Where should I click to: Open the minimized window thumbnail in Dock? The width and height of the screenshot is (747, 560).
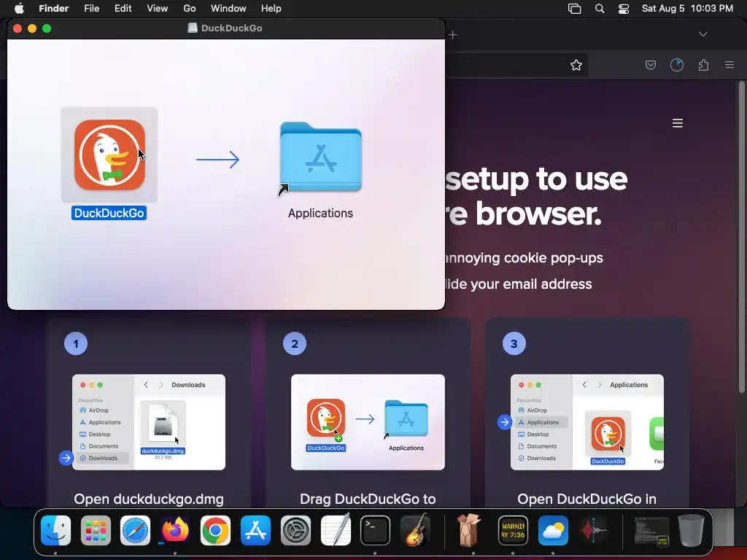(651, 532)
